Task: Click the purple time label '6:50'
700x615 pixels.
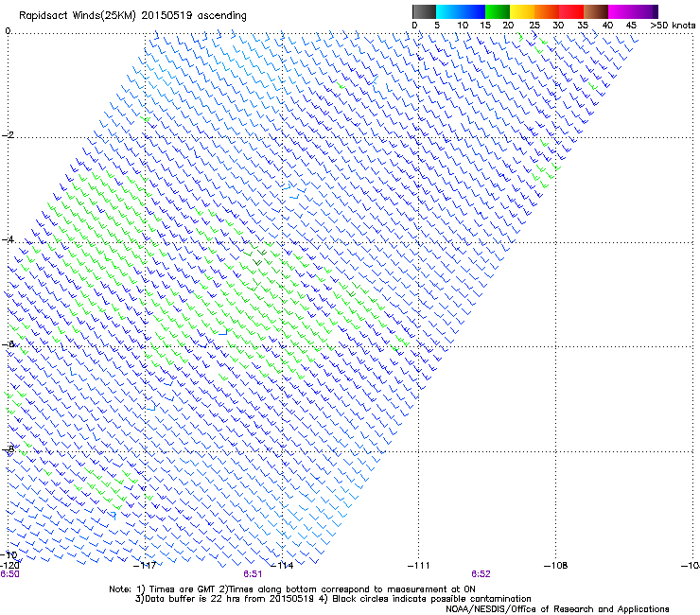Action: tap(9, 574)
